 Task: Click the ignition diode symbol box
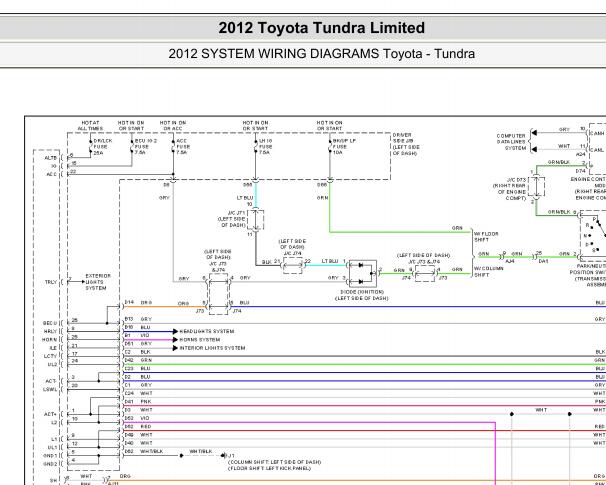[363, 273]
